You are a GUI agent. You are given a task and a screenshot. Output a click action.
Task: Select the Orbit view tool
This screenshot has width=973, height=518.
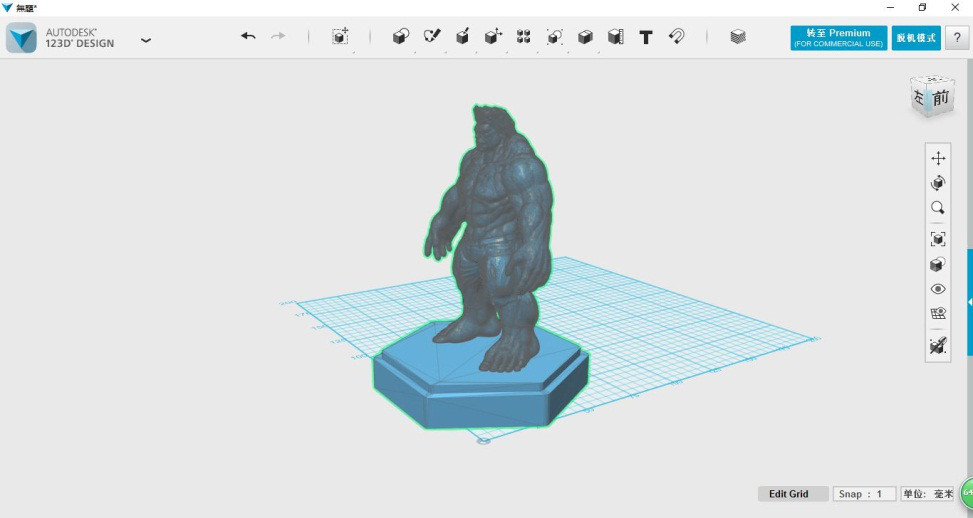click(x=938, y=183)
